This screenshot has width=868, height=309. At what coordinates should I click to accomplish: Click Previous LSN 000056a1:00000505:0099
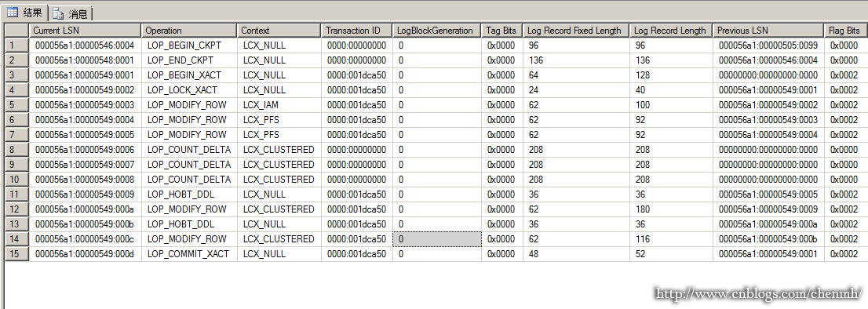(769, 45)
